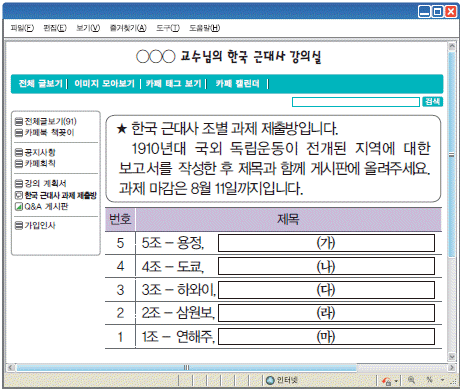Click the 가입인사 board icon

(x=19, y=226)
